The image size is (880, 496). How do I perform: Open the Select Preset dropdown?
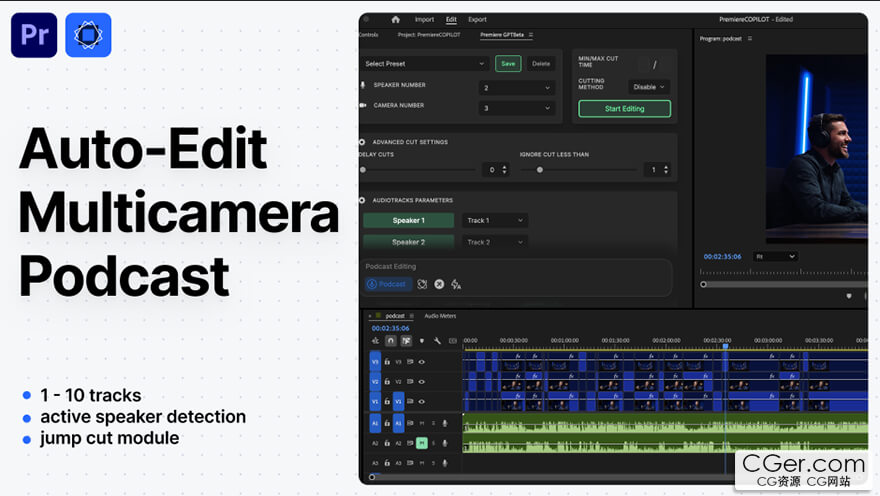click(x=424, y=64)
